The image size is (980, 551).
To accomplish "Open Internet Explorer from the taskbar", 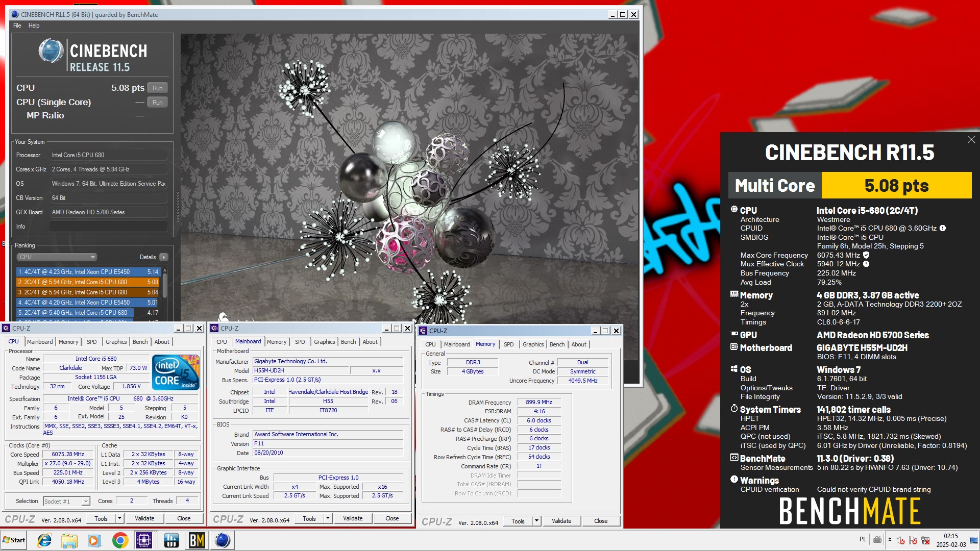I will 45,540.
